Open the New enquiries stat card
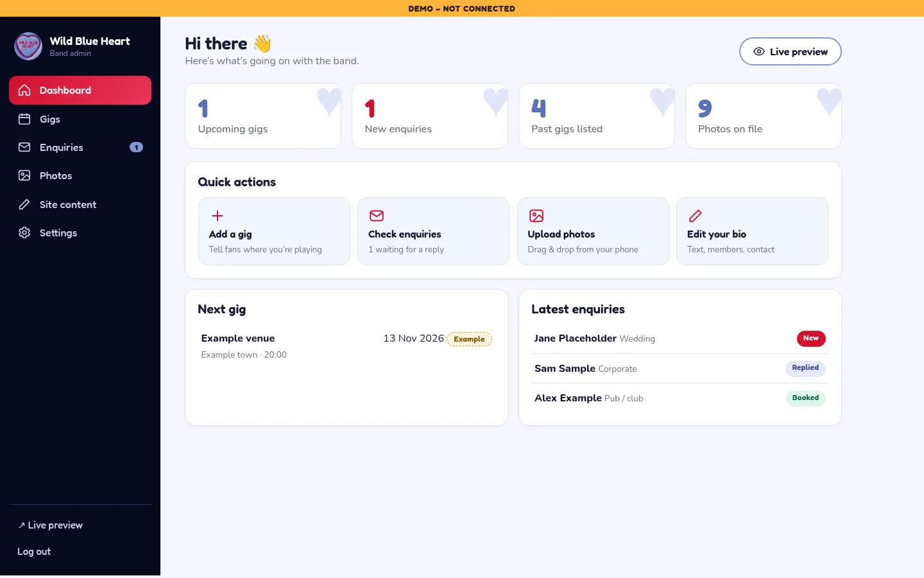Screen dimensions: 924x578 [x=430, y=116]
